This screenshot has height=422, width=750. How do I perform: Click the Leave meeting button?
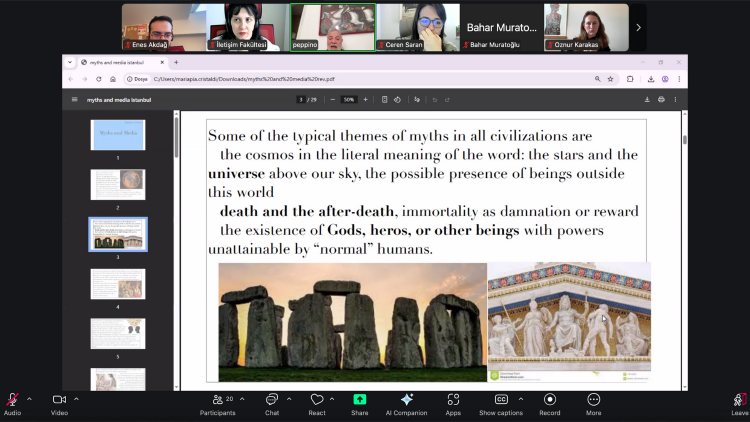739,401
